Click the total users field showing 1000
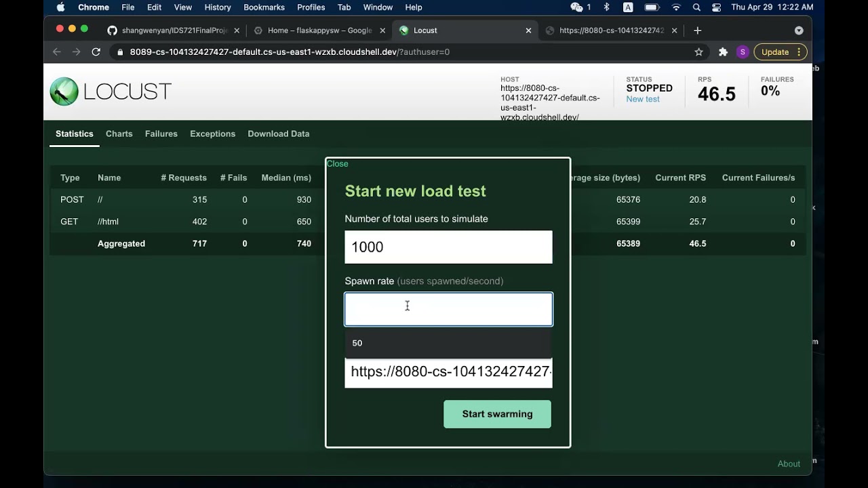This screenshot has width=868, height=488. [x=448, y=247]
